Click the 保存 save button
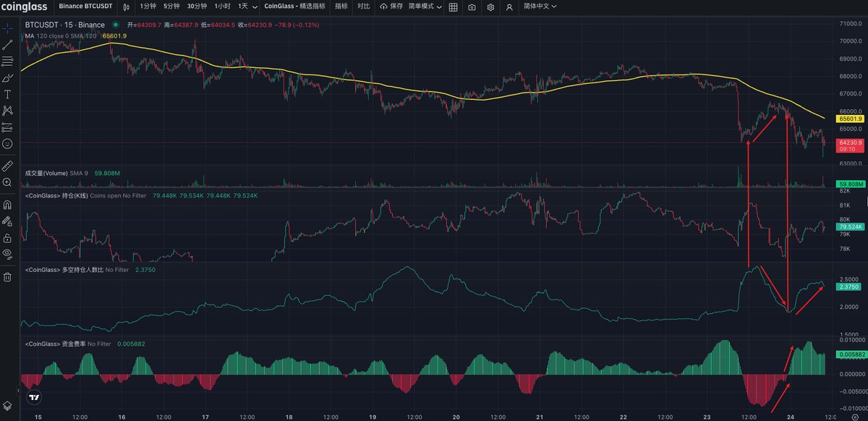The height and width of the screenshot is (421, 868). pos(391,7)
